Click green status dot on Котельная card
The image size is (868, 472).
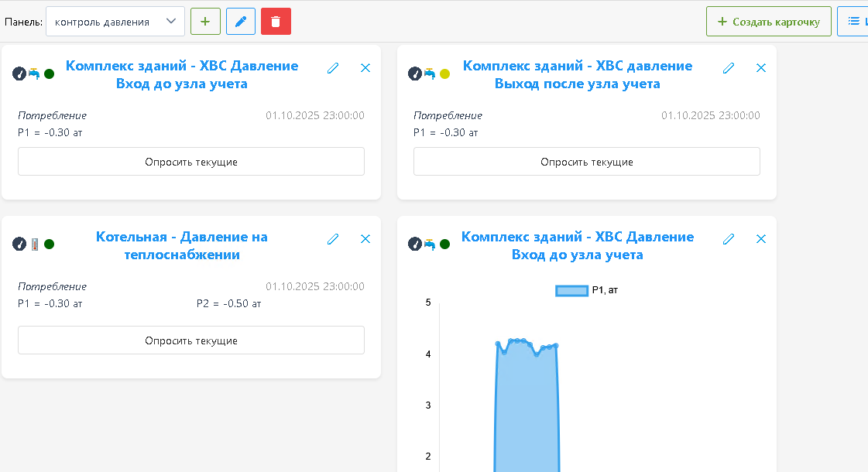[x=50, y=245]
